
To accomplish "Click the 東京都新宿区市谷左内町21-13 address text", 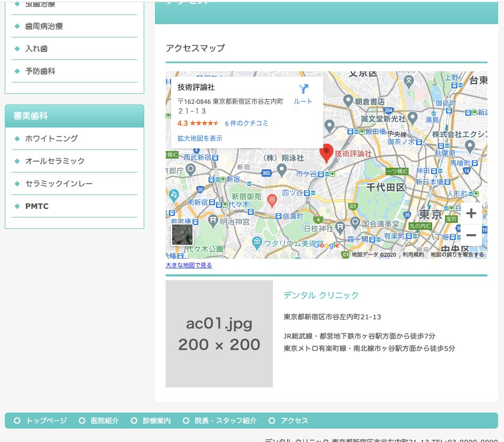I will click(332, 317).
